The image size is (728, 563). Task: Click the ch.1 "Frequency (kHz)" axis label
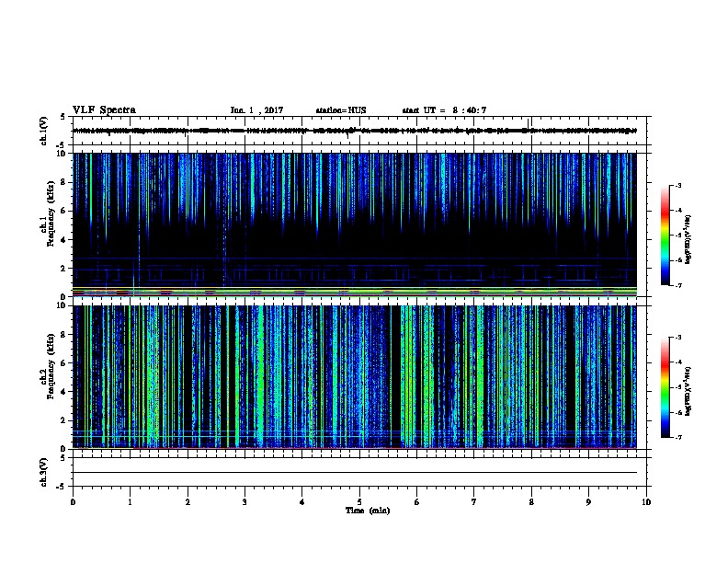pyautogui.click(x=51, y=213)
